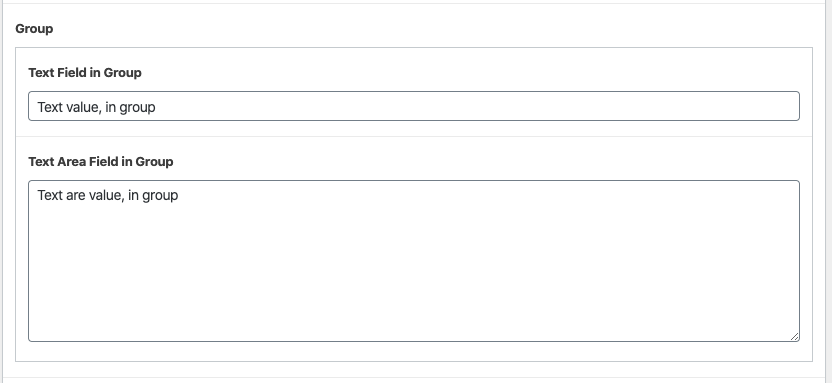Place cursor on word "value," in text field

83,107
